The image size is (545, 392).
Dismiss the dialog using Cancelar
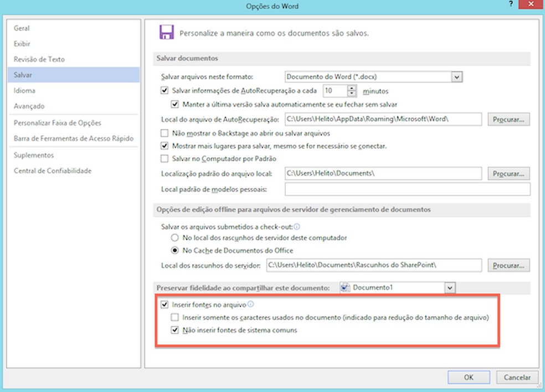point(517,377)
